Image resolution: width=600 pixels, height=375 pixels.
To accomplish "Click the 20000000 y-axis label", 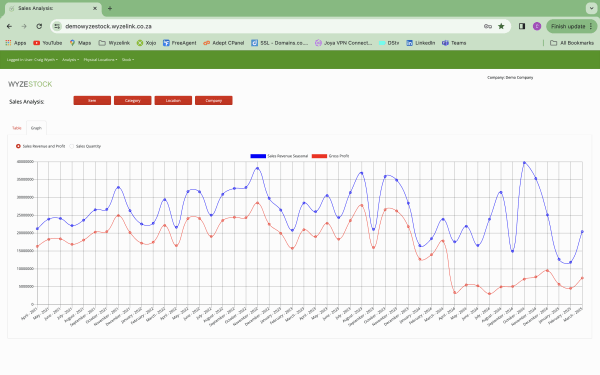I will pyautogui.click(x=25, y=233).
